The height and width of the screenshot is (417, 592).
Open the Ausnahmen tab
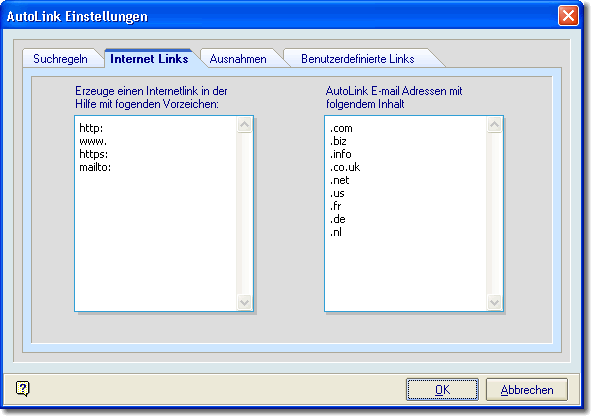tap(238, 59)
